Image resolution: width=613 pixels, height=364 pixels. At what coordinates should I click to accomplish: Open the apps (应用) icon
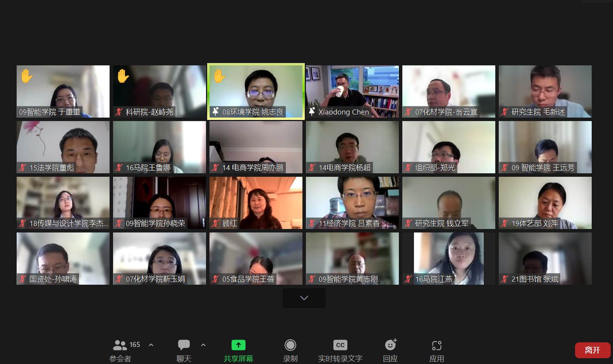click(436, 345)
